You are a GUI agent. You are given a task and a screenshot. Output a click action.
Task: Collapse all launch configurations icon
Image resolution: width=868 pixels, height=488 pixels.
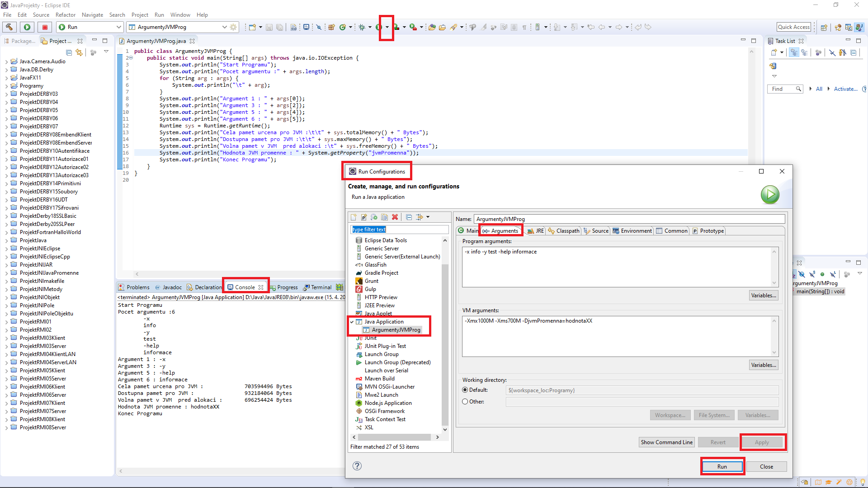click(409, 217)
